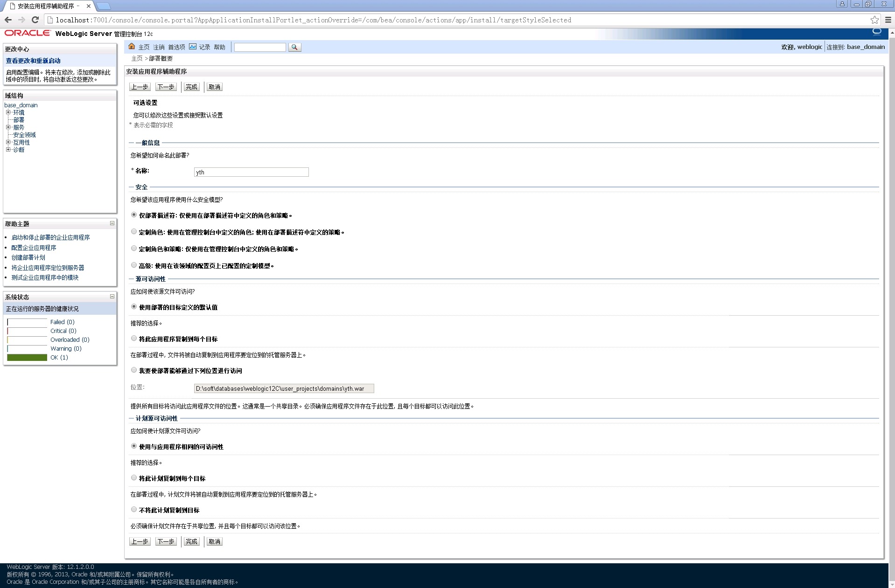Viewport: 895px width, 588px height.
Task: Click the record icon next to 记录
Action: click(193, 47)
